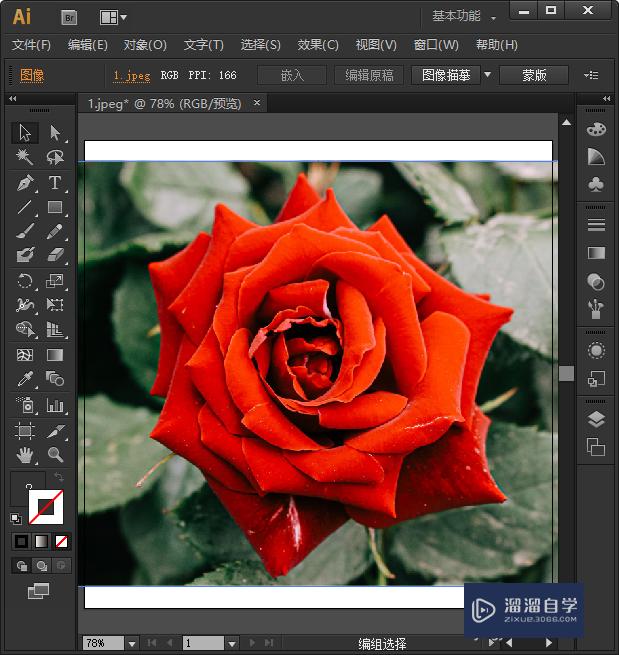Choose the Mesh tool
The width and height of the screenshot is (619, 655).
25,355
